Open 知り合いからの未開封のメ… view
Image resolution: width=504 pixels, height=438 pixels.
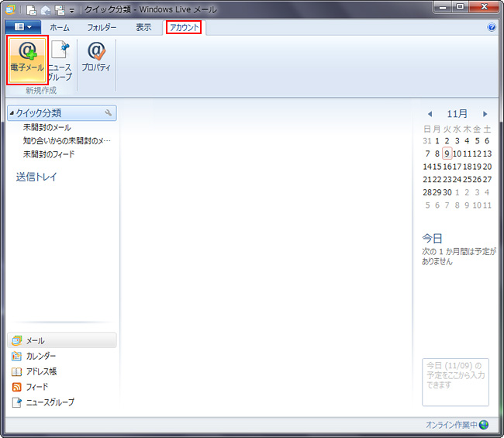67,141
